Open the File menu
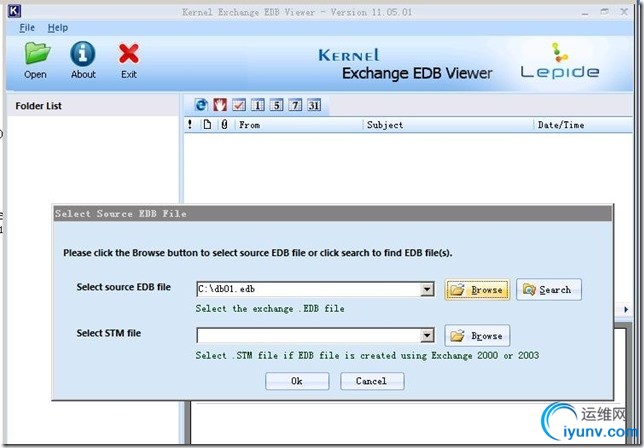The width and height of the screenshot is (644, 448). (27, 28)
